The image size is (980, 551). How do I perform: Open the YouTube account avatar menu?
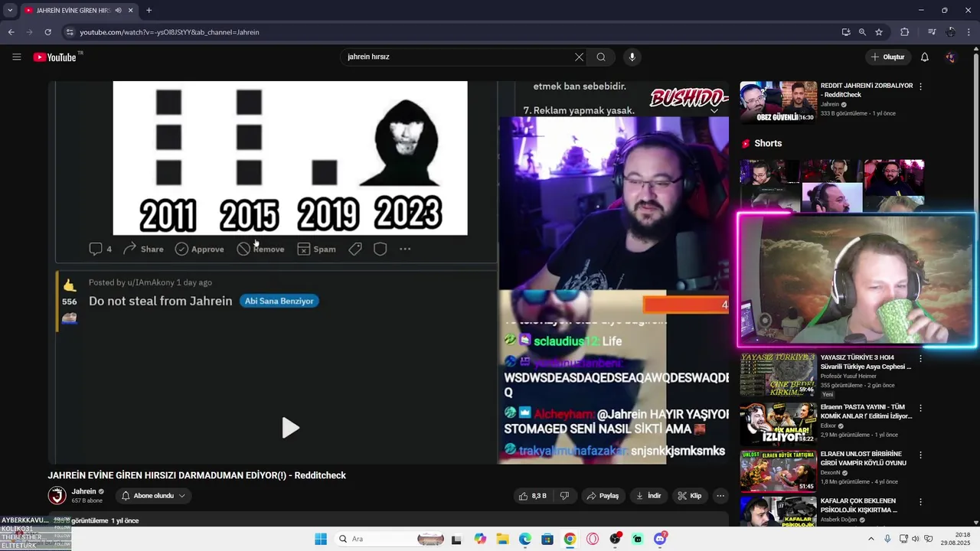coord(950,57)
